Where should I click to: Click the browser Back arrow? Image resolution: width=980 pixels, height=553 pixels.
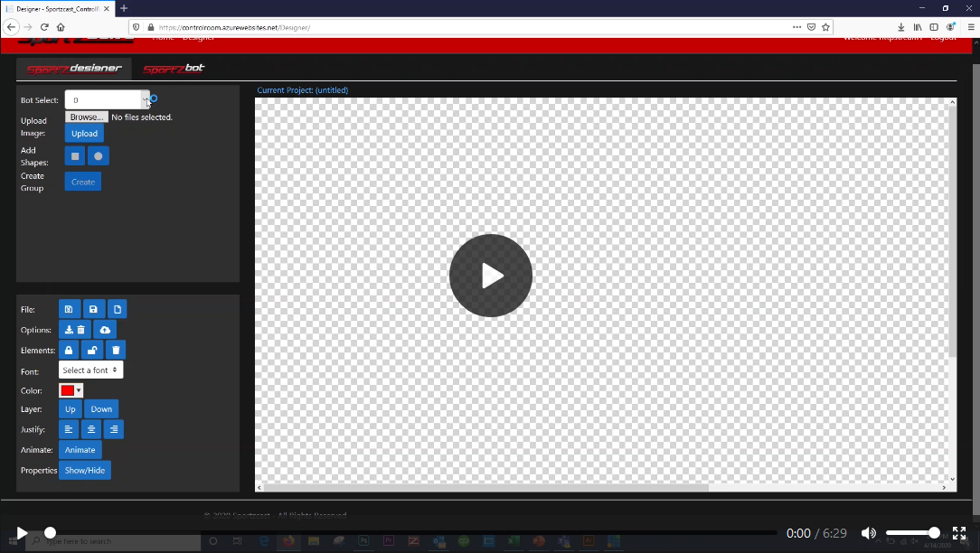(x=11, y=27)
